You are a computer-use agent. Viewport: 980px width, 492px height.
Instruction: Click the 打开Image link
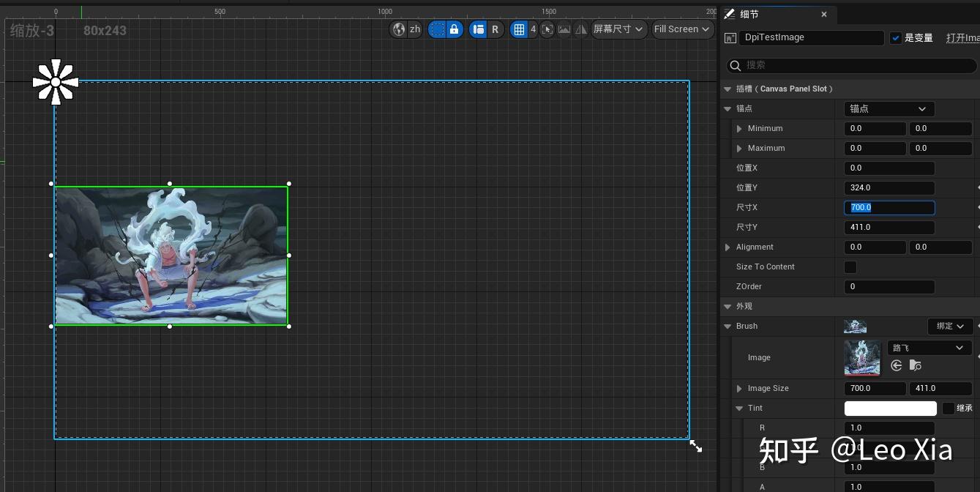point(962,38)
